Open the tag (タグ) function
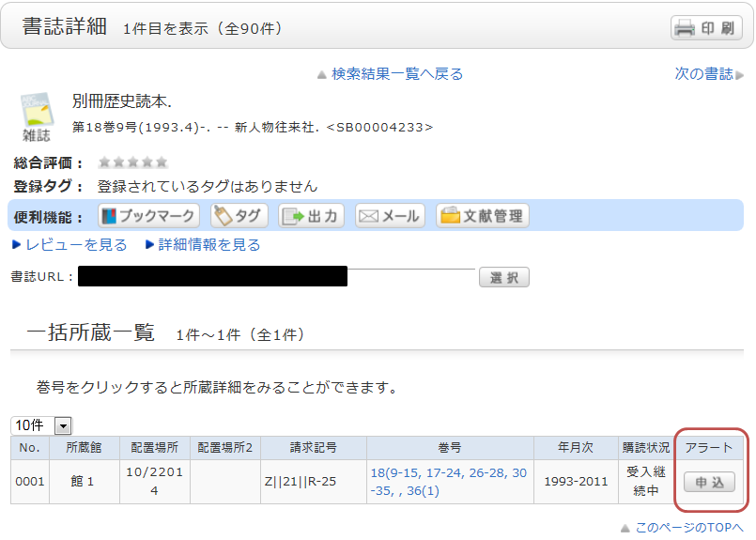 coord(239,216)
